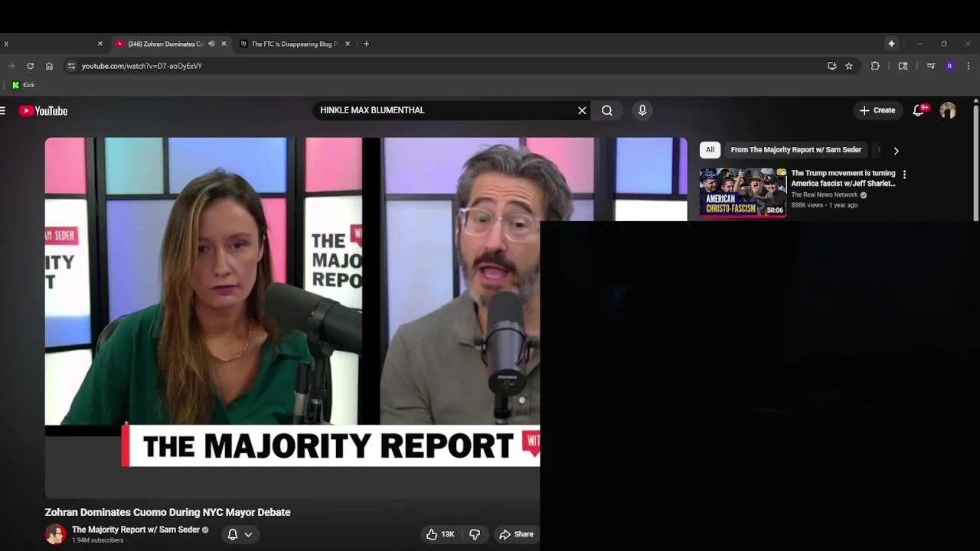
Task: Start voice search with the microphone
Action: point(642,111)
